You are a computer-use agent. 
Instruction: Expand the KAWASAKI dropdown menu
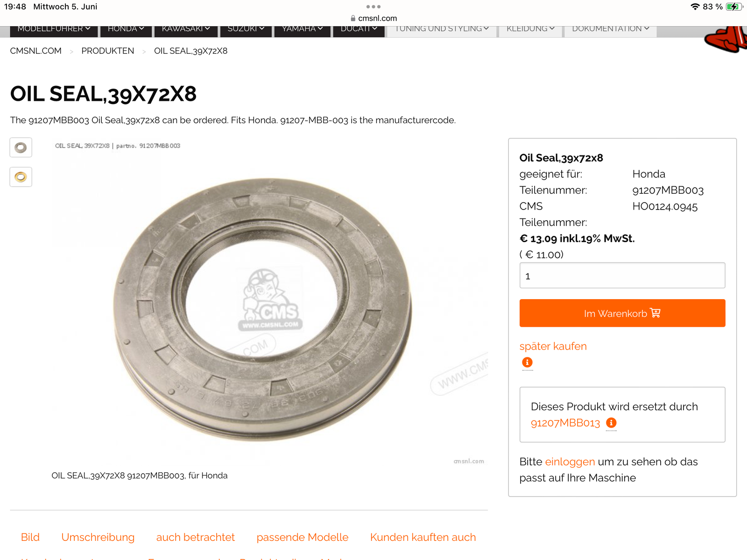(186, 29)
